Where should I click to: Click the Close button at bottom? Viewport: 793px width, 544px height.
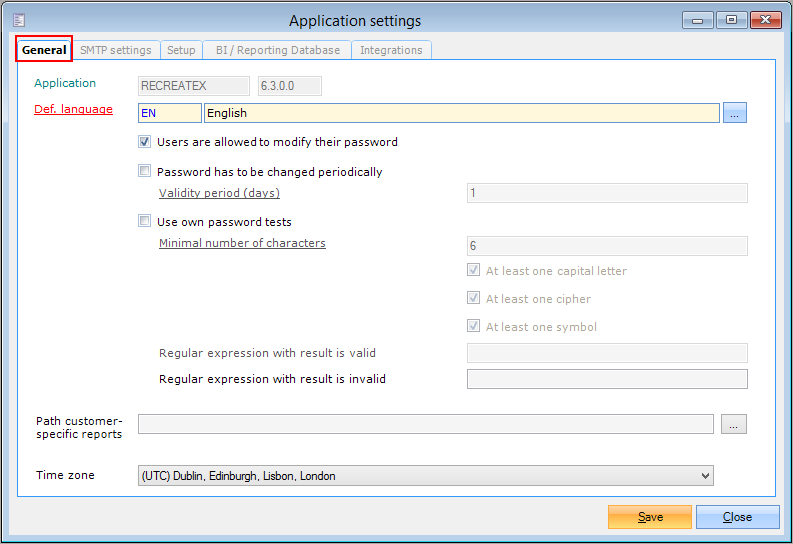[738, 517]
